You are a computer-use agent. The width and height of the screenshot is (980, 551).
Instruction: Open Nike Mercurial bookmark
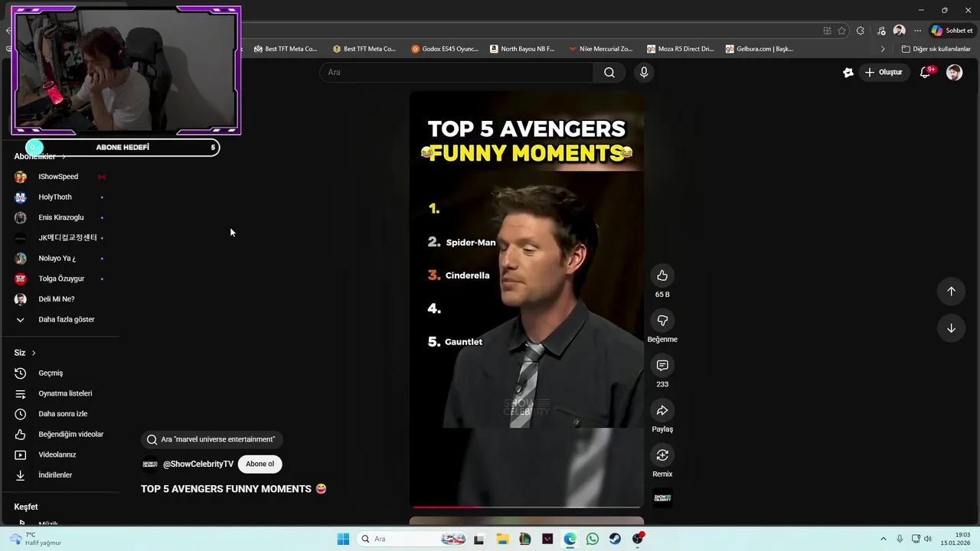pos(601,49)
